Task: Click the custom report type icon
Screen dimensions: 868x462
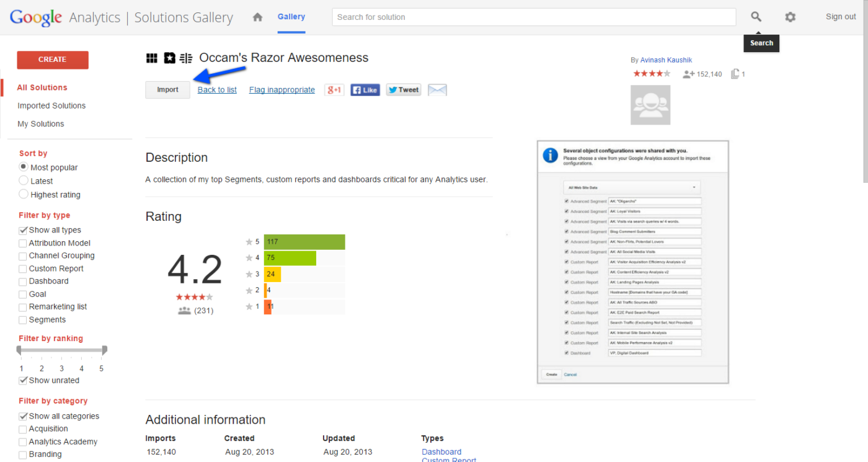Action: tap(186, 58)
